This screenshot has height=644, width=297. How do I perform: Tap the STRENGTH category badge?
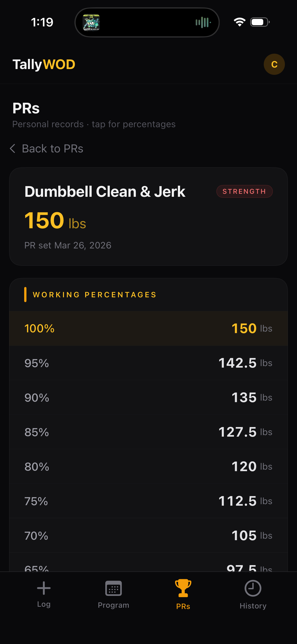[x=244, y=191]
